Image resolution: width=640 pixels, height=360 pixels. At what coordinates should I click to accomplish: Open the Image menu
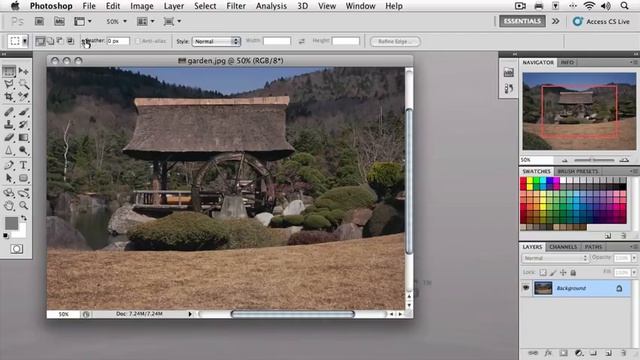tap(142, 6)
